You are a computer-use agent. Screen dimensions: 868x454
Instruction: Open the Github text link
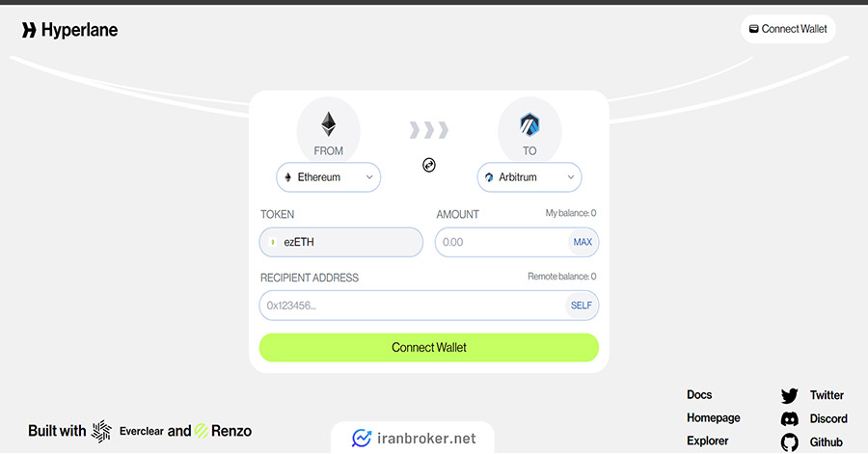(826, 442)
